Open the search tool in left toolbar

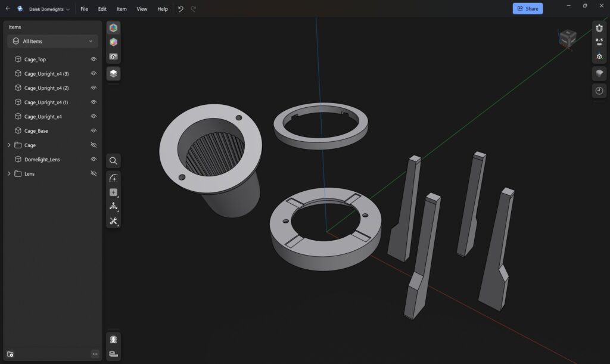pyautogui.click(x=113, y=161)
